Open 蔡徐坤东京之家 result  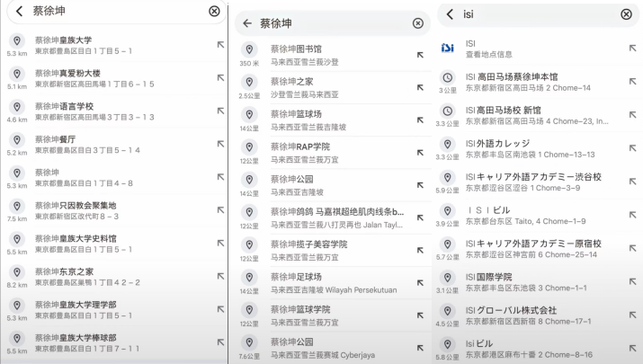114,277
